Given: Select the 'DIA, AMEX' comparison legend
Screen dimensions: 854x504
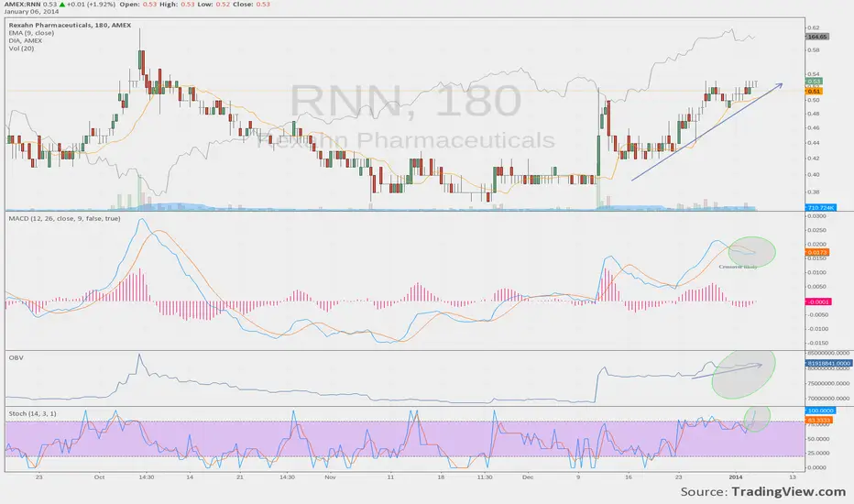Looking at the screenshot, I should pos(25,40).
